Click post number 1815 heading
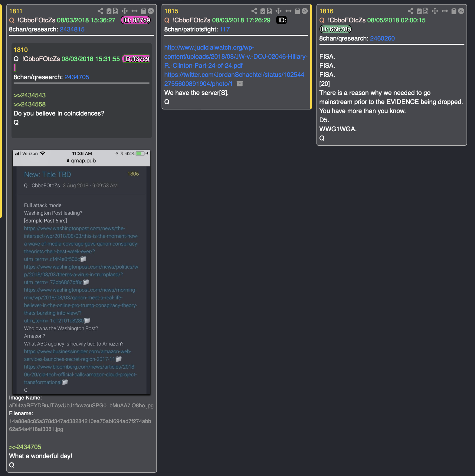 171,11
